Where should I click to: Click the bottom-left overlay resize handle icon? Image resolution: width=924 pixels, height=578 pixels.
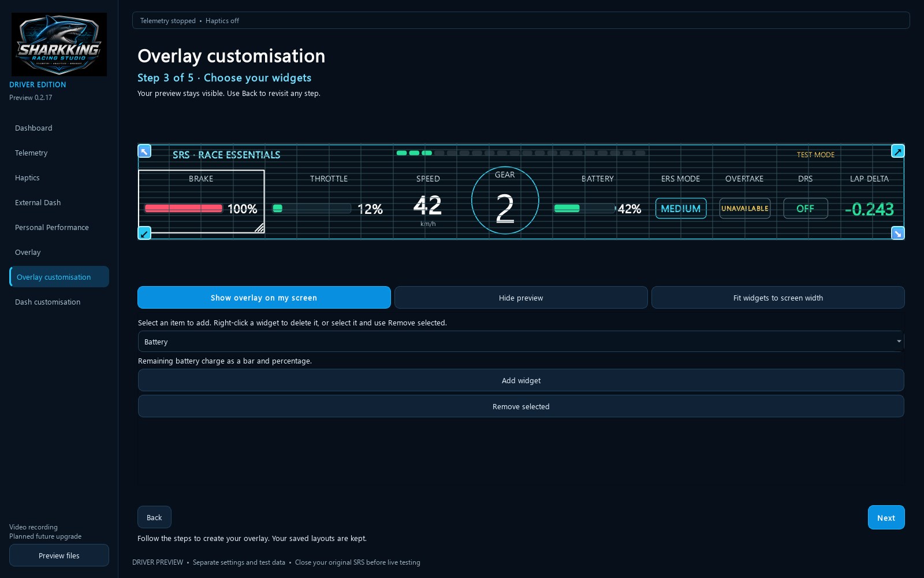point(144,233)
